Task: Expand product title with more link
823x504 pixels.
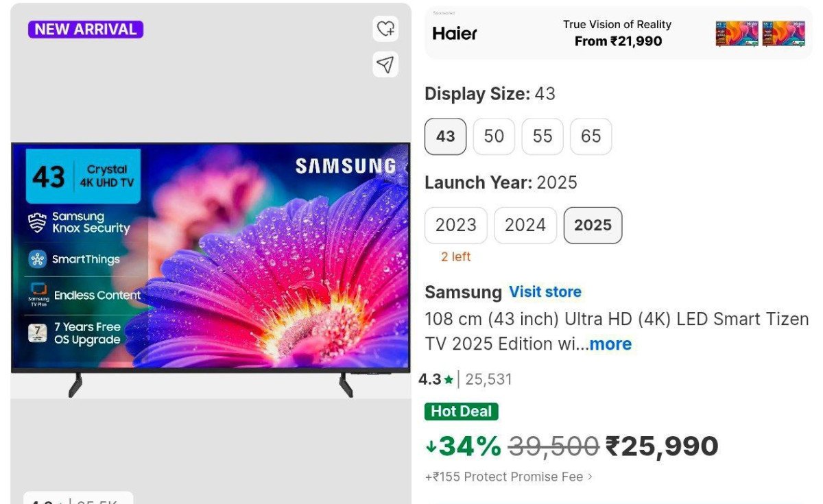Action: click(x=610, y=344)
